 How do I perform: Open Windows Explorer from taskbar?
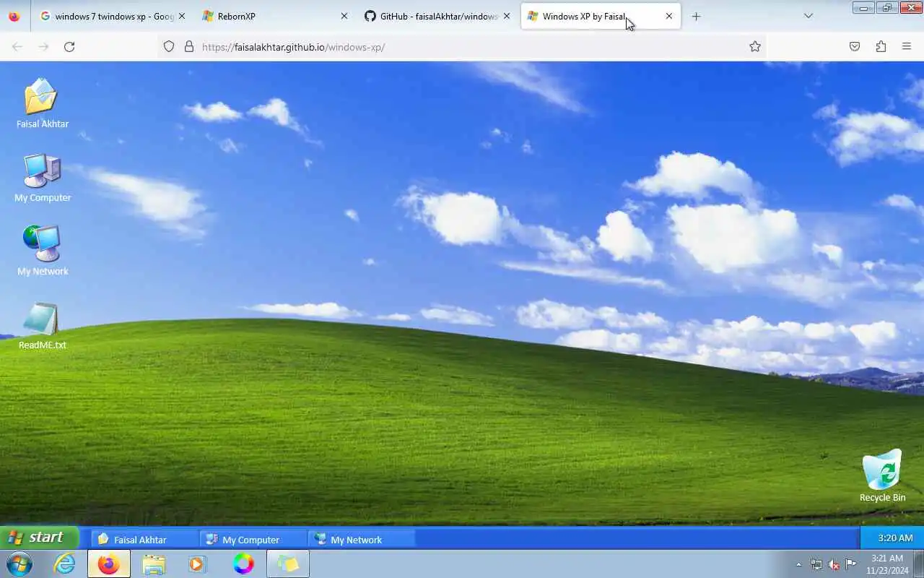[154, 564]
